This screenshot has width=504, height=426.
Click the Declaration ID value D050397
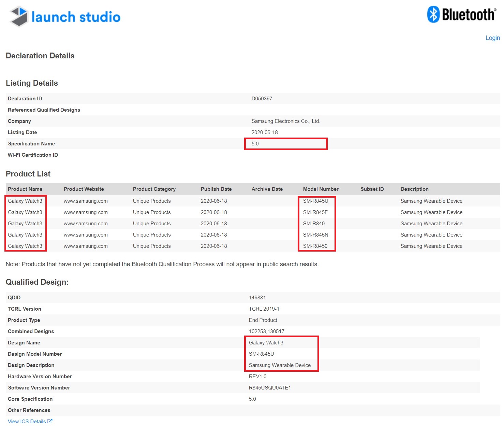262,99
